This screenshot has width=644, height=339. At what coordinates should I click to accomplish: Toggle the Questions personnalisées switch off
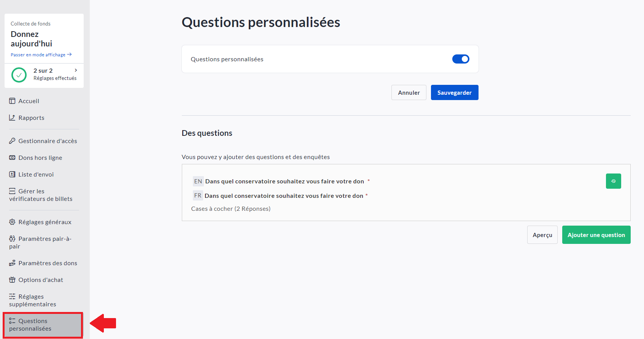(x=461, y=59)
